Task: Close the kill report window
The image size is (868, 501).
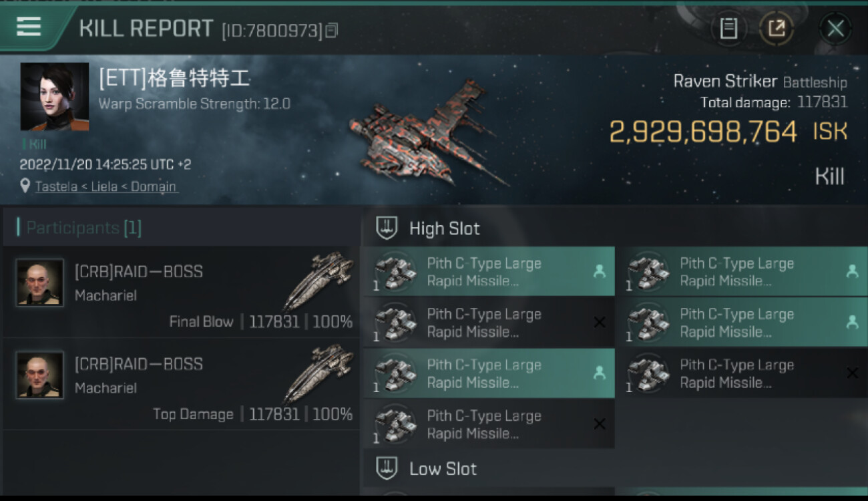Action: tap(835, 28)
